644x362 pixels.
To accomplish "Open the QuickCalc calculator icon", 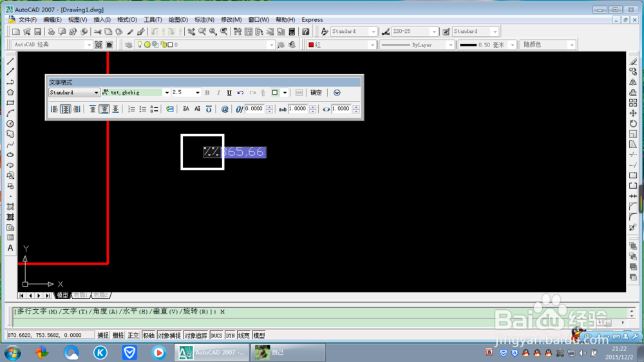I will tap(292, 32).
